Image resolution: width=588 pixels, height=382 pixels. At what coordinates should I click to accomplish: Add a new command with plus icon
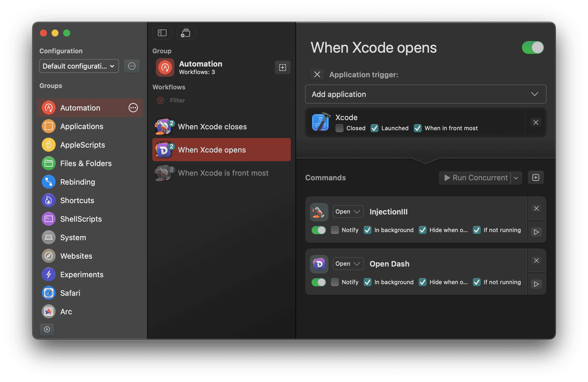click(x=536, y=178)
